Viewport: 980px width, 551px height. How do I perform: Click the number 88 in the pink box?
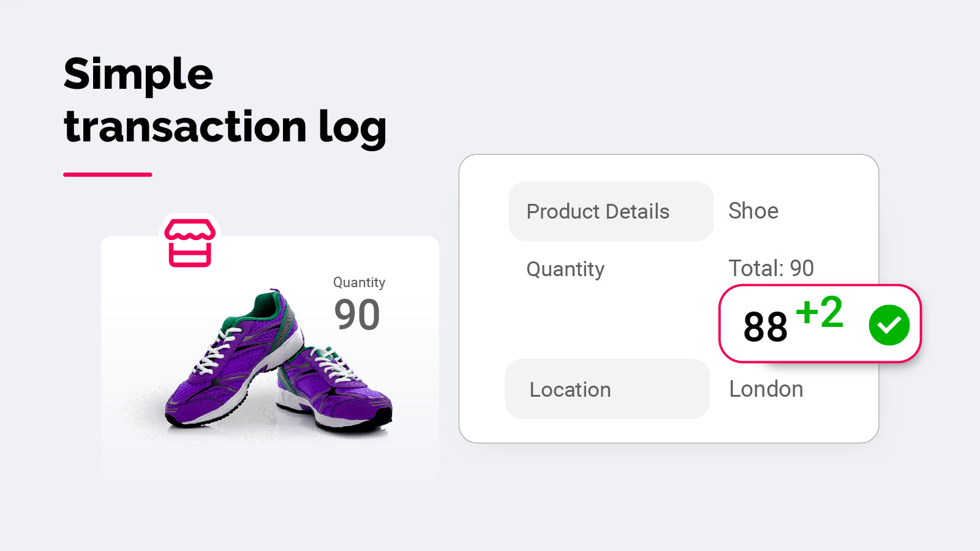click(x=765, y=327)
